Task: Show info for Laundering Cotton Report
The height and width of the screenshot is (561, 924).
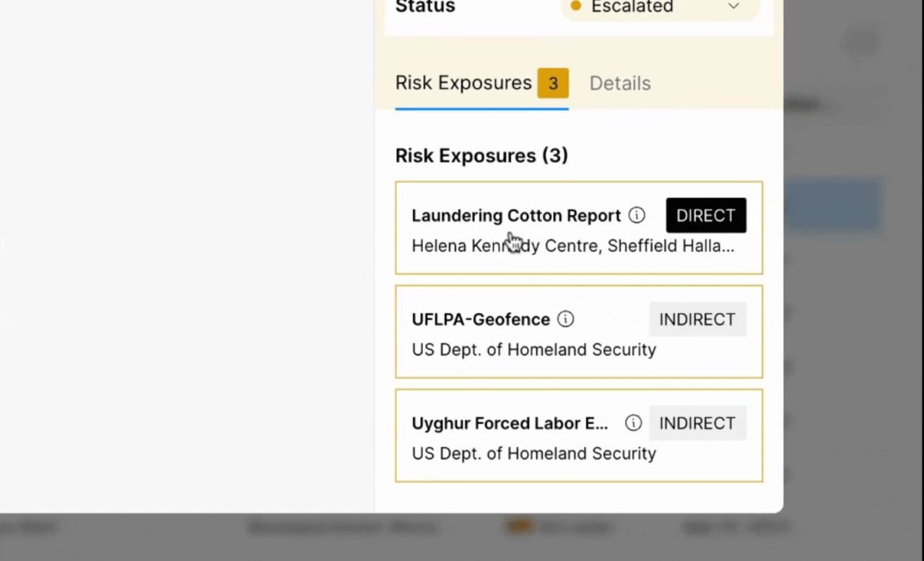Action: click(x=637, y=215)
